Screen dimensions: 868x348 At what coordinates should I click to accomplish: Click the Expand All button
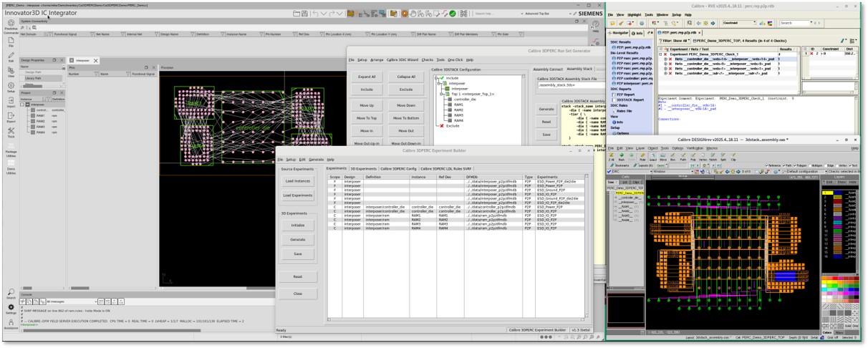click(367, 77)
